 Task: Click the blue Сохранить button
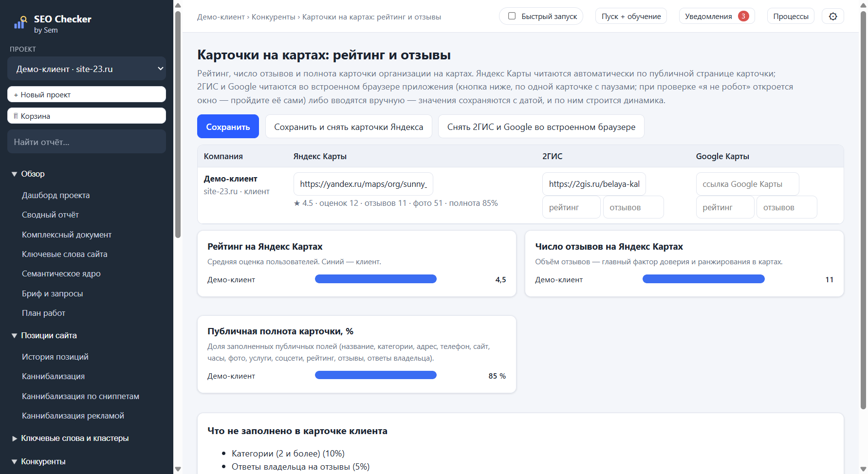coord(228,127)
